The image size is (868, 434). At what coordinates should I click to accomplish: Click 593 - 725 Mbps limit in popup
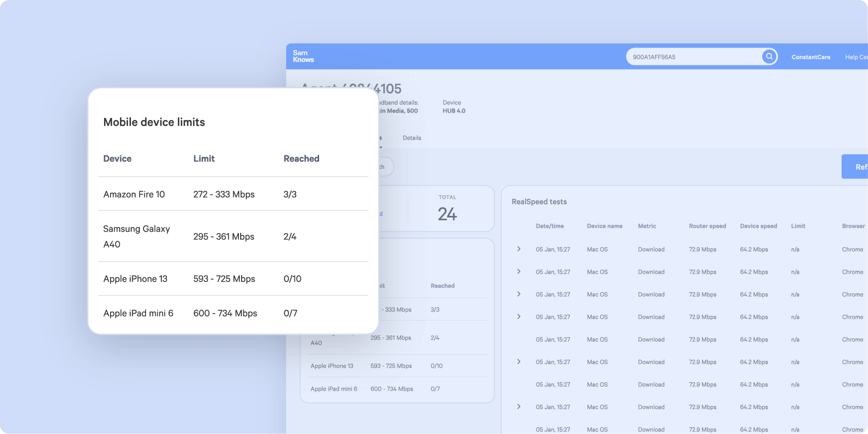coord(224,279)
